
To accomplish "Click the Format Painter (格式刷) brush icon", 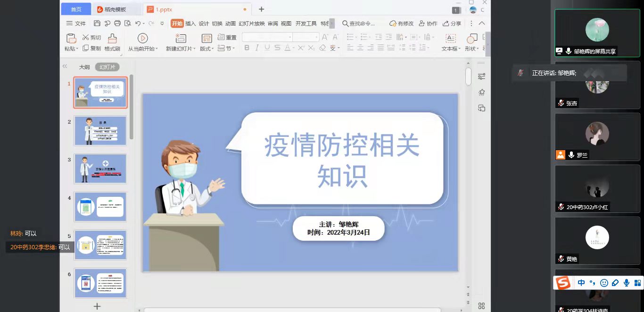I will click(112, 38).
